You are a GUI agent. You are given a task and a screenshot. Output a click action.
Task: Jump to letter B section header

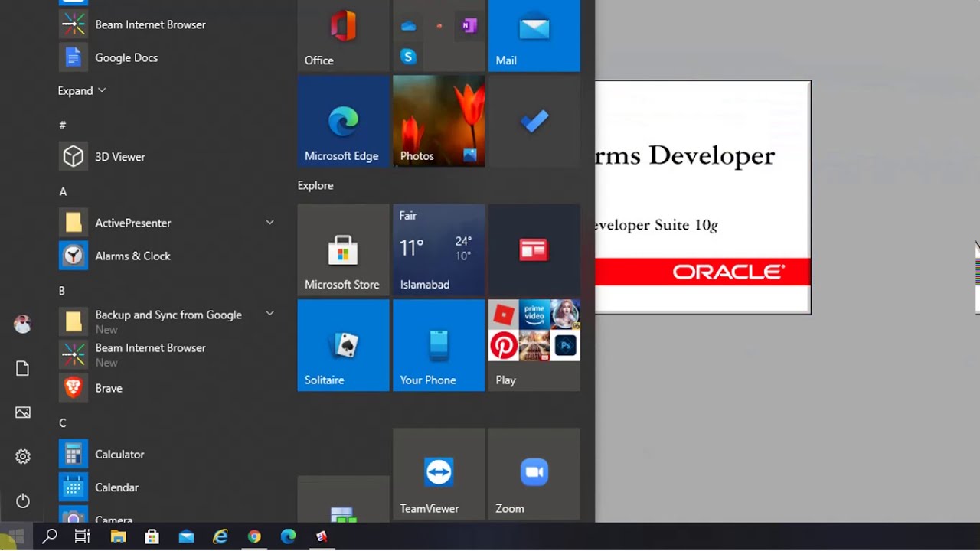tap(62, 291)
